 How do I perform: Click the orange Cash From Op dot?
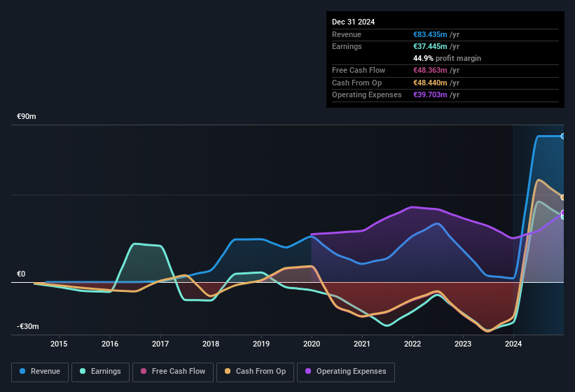click(228, 372)
